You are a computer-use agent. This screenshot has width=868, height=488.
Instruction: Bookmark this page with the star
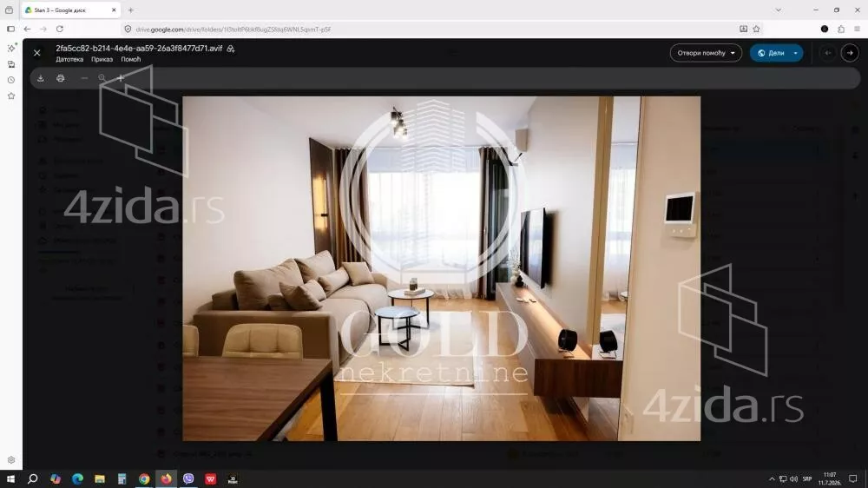point(756,29)
